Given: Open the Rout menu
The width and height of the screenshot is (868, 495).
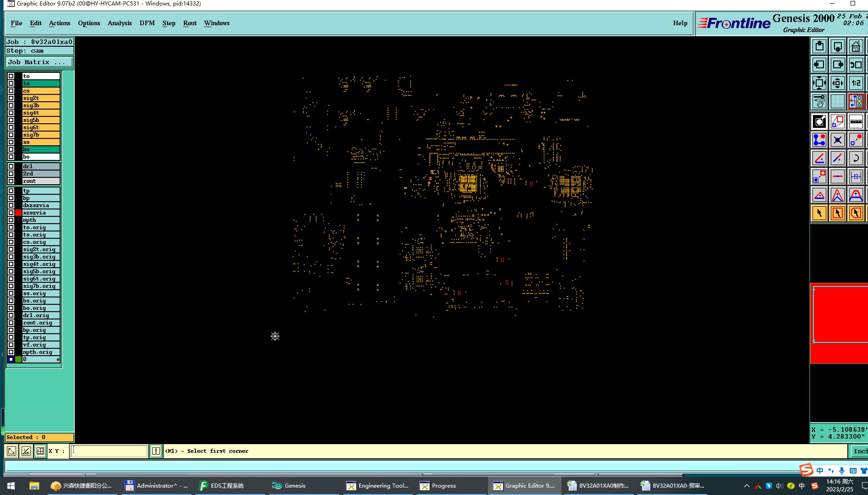Looking at the screenshot, I should pos(190,23).
